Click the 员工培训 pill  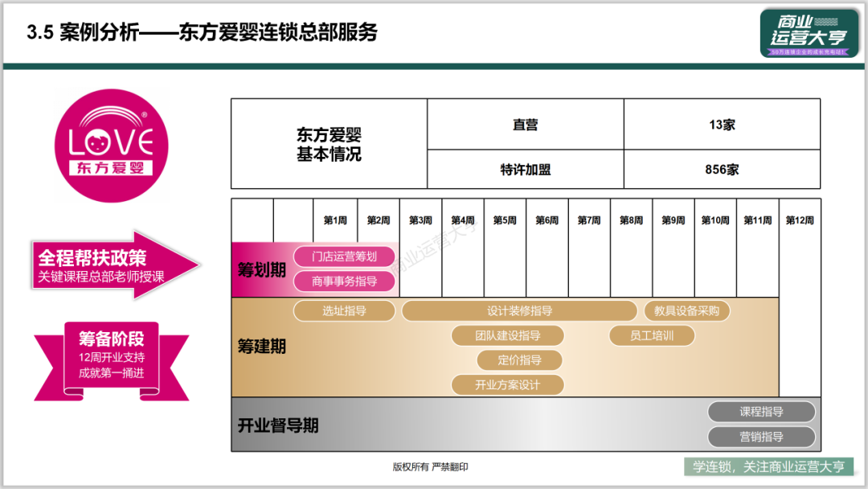point(652,335)
